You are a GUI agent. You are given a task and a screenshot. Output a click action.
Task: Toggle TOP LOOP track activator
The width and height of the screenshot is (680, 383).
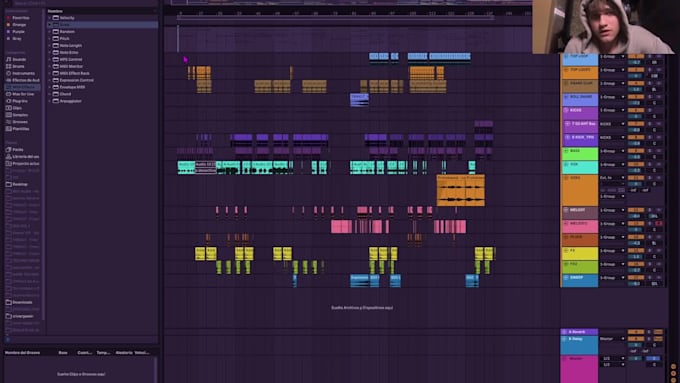636,56
